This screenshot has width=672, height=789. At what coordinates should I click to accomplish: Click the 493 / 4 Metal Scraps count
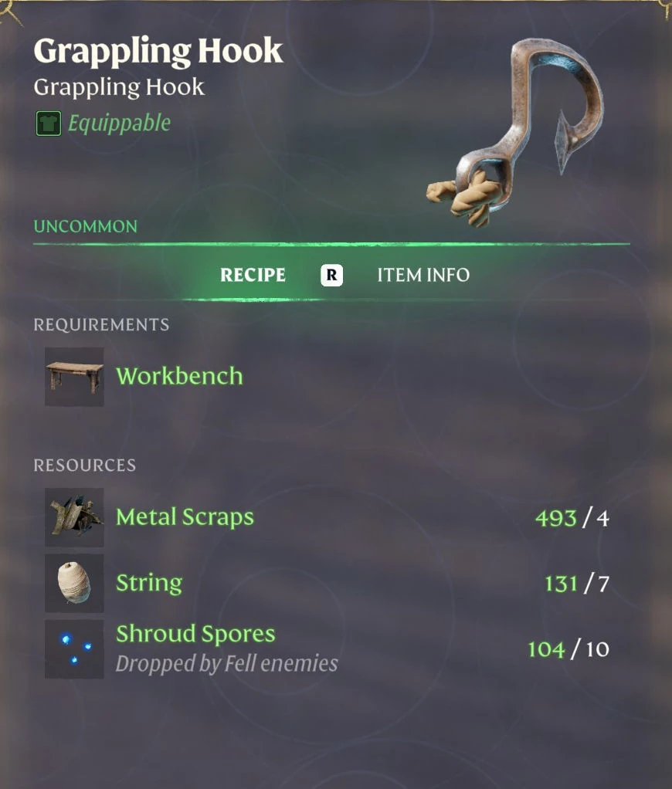572,518
